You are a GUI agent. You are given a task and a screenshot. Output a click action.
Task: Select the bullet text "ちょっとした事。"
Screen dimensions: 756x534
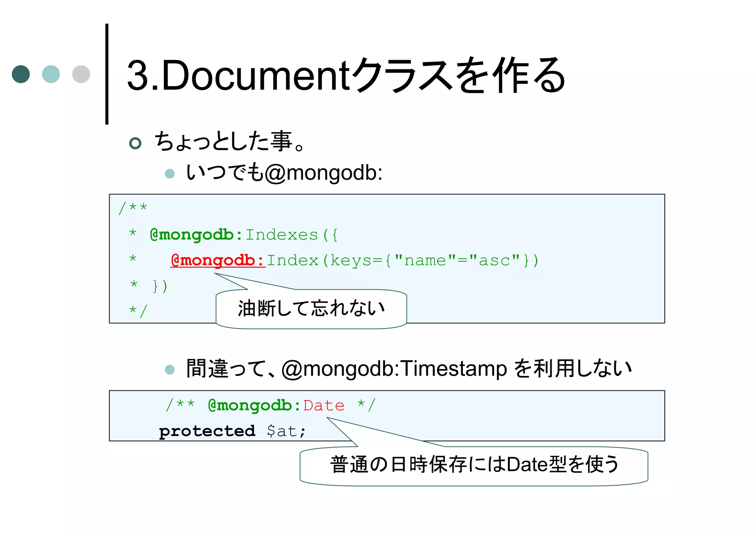[x=230, y=141]
